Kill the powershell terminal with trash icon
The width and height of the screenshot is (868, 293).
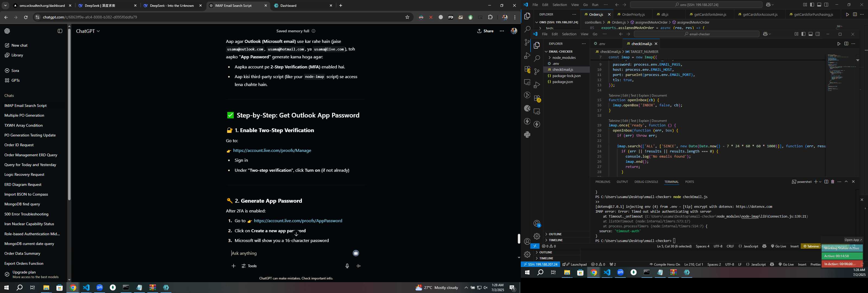point(833,182)
